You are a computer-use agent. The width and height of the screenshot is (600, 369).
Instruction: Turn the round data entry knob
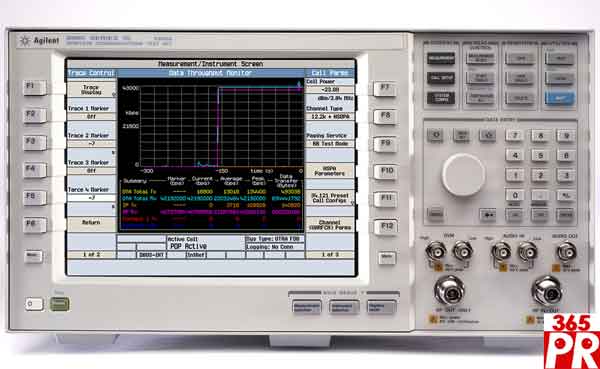pos(463,175)
